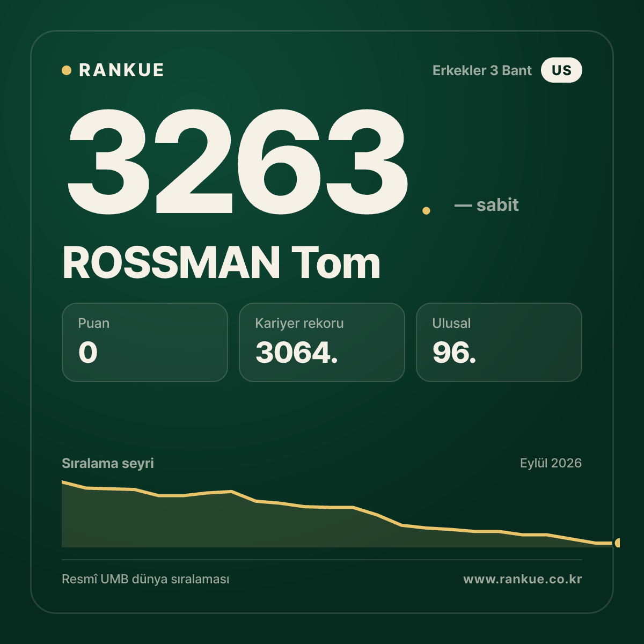The image size is (644, 644).
Task: Open the Kariyer rekoru card 3064.
Action: click(322, 342)
